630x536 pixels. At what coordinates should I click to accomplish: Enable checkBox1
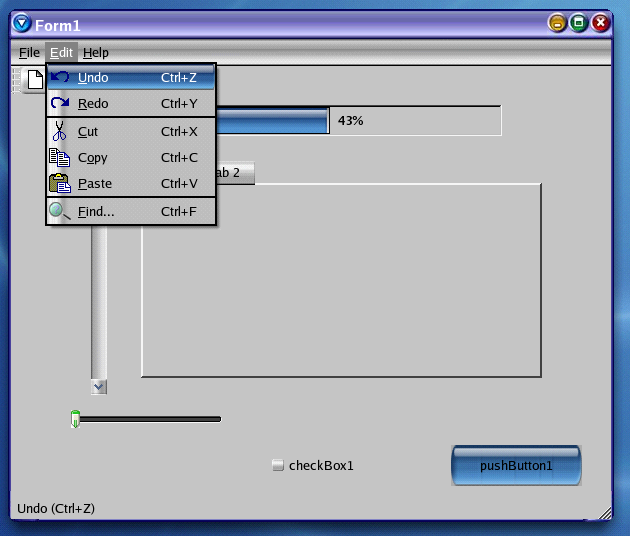(x=278, y=465)
